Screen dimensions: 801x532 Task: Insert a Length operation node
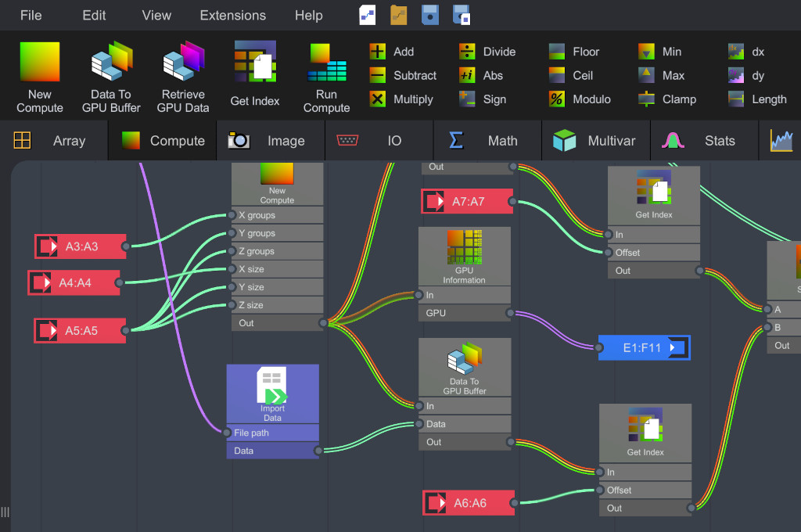757,99
